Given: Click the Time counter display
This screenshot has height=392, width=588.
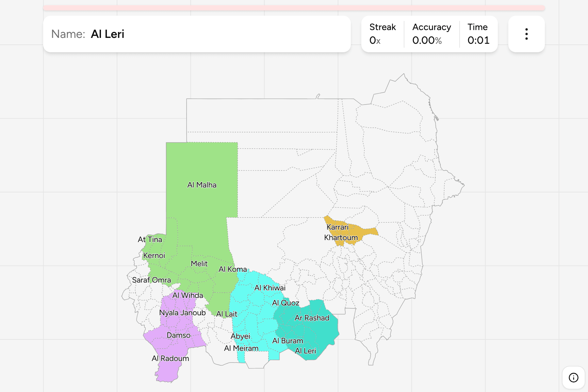Looking at the screenshot, I should [478, 41].
